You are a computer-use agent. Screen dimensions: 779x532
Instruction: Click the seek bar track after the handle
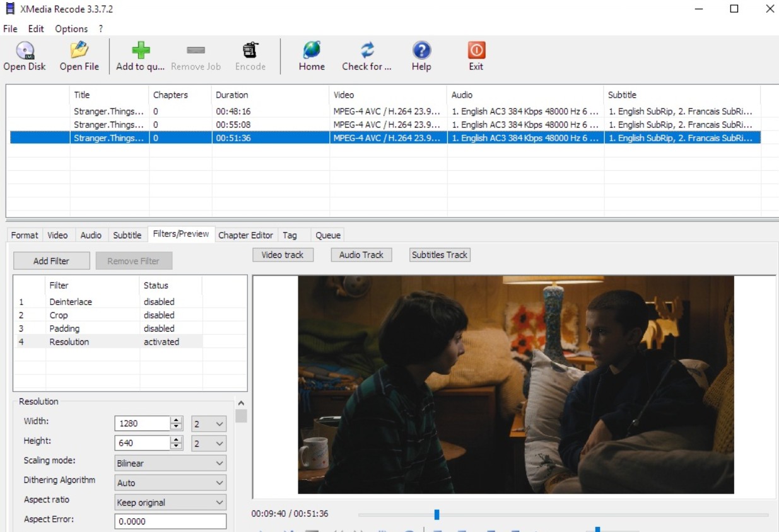tap(604, 514)
